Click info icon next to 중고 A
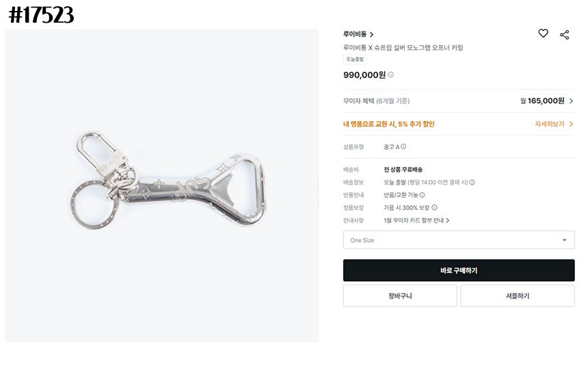The width and height of the screenshot is (588, 373). [x=403, y=146]
